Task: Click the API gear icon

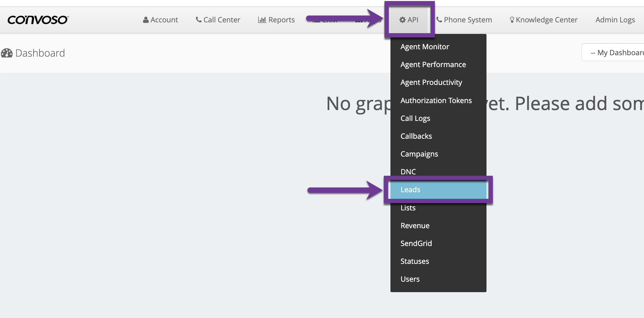Action: tap(402, 20)
